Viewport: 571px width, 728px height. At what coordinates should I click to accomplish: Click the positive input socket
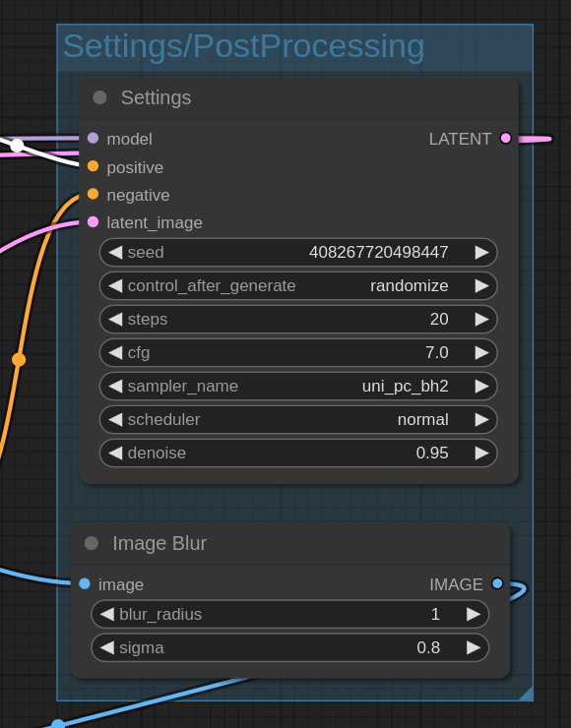tap(93, 165)
